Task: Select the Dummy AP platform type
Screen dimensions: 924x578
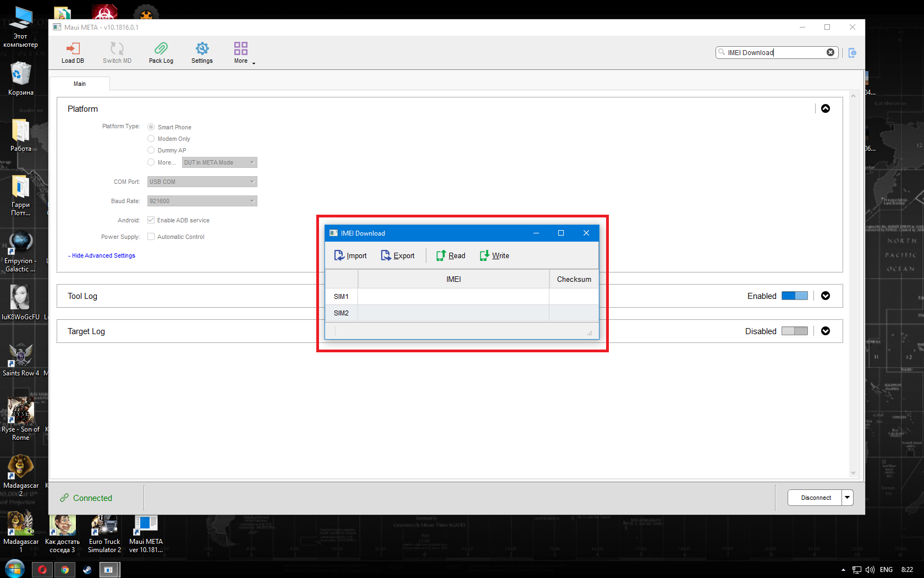Action: (x=151, y=150)
